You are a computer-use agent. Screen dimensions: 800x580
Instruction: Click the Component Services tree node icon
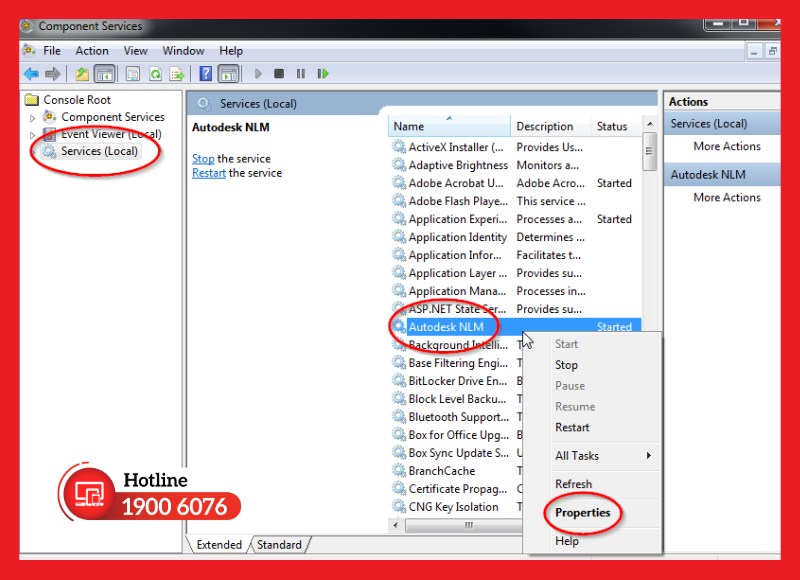point(49,117)
